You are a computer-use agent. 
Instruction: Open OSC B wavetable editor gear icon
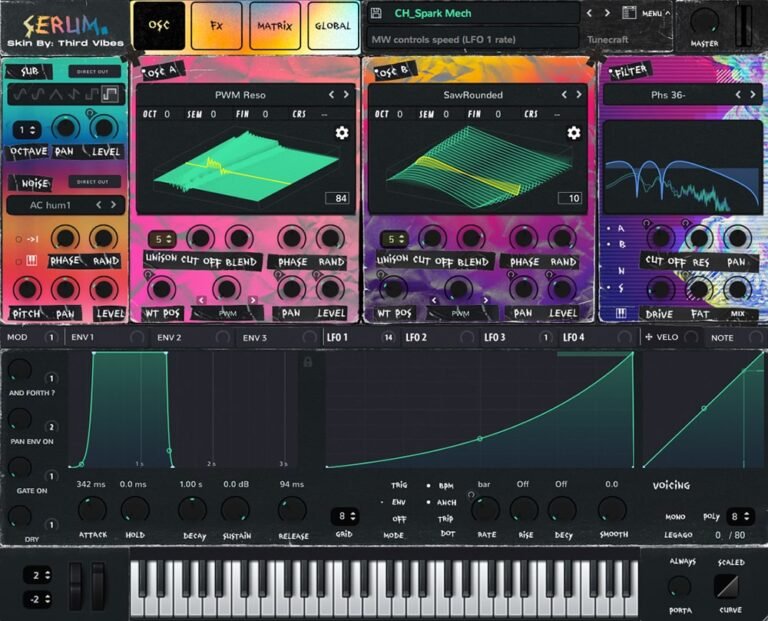tap(574, 133)
